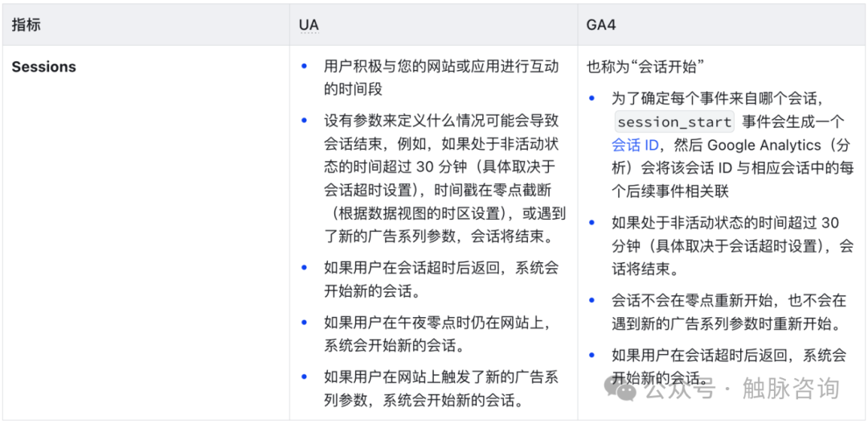Open the 会话 ID hyperlink
The height and width of the screenshot is (424, 868).
tap(635, 146)
